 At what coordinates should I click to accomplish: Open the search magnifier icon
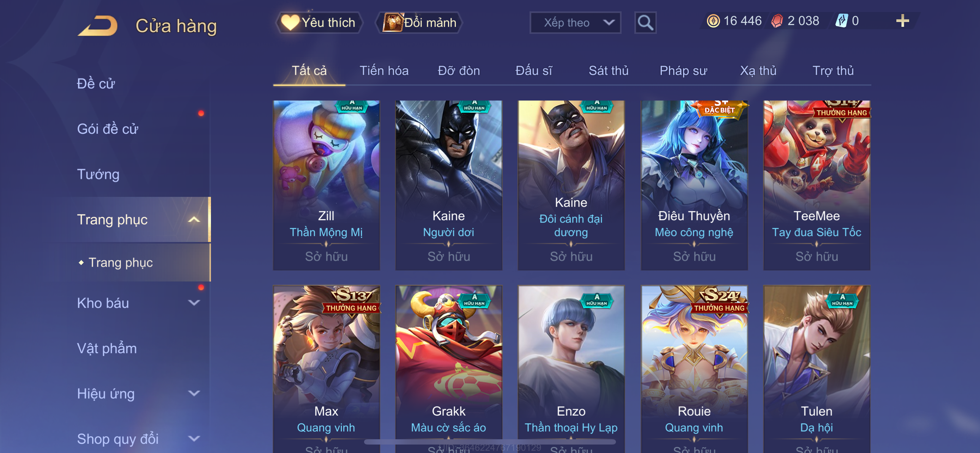[645, 23]
